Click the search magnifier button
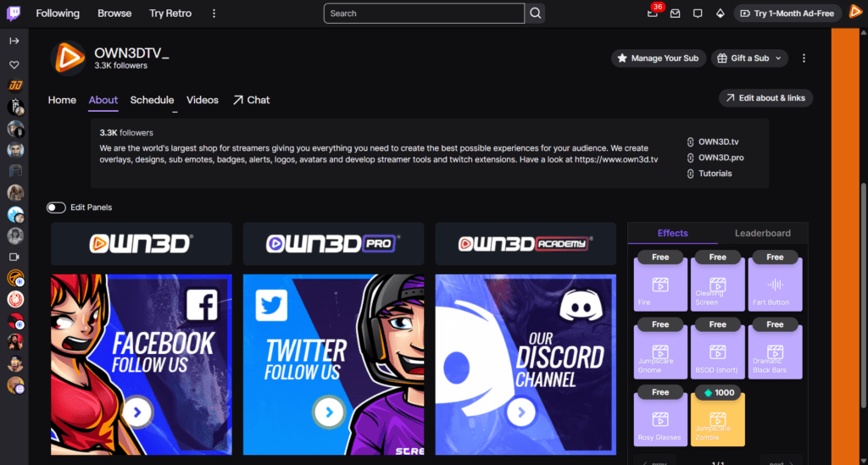This screenshot has width=868, height=465. (x=536, y=14)
